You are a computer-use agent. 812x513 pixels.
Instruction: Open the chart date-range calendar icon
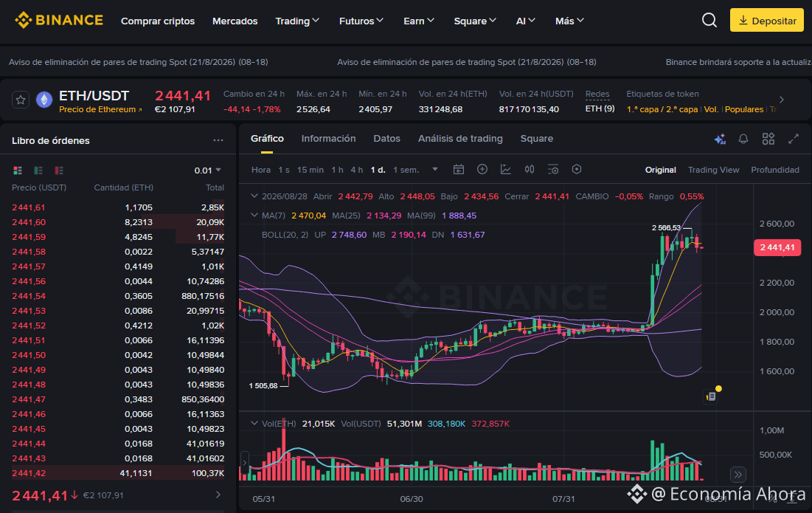tap(458, 170)
